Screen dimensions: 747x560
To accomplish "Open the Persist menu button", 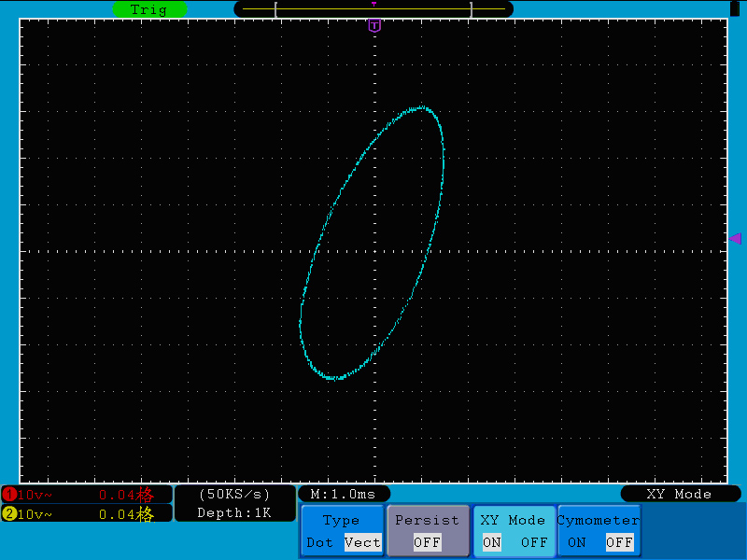I will click(x=428, y=531).
